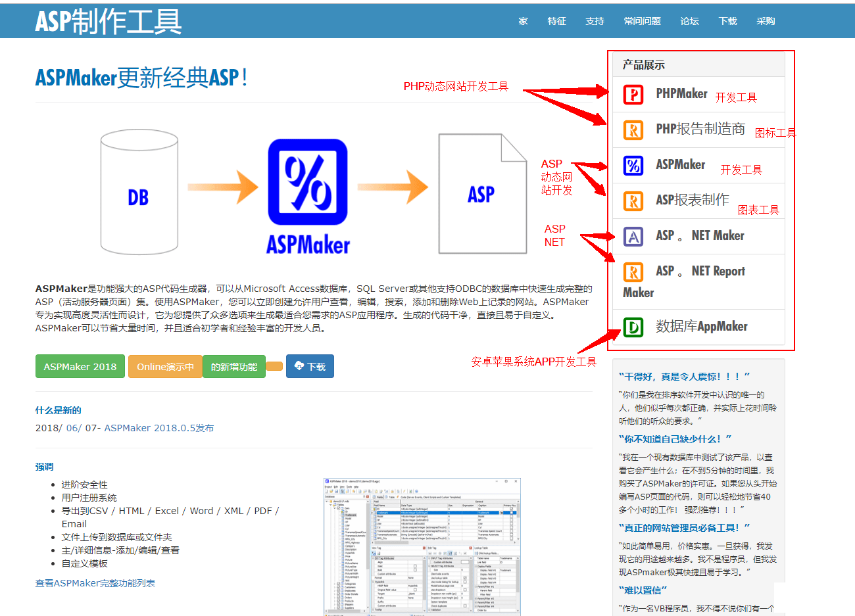Open the 数据库AppMaker product link text
Viewport: 855px width, 616px height.
click(702, 327)
